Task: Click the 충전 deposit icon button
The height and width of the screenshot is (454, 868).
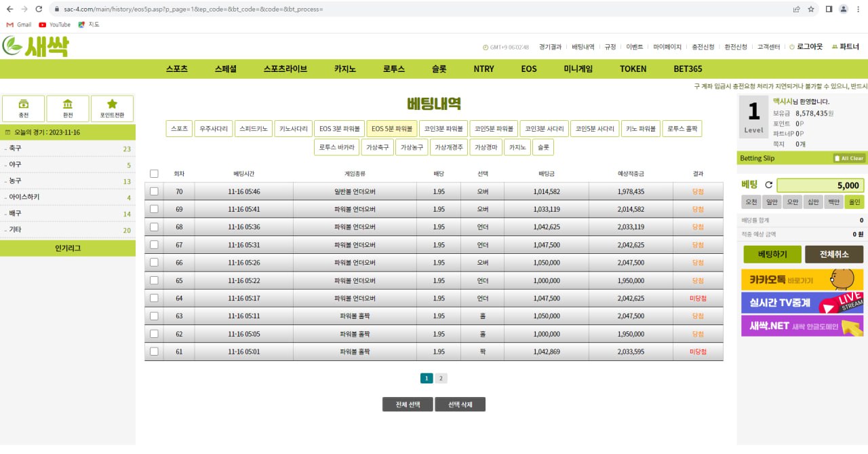Action: (x=24, y=109)
